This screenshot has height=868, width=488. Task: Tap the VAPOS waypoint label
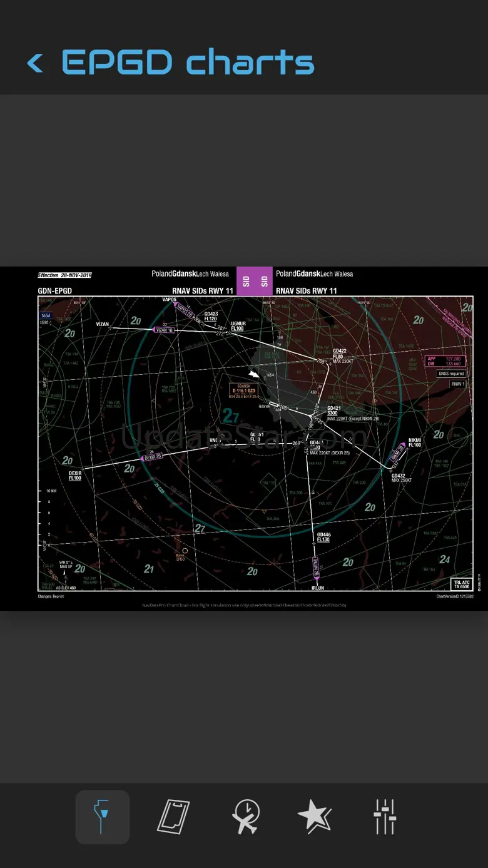pyautogui.click(x=170, y=300)
